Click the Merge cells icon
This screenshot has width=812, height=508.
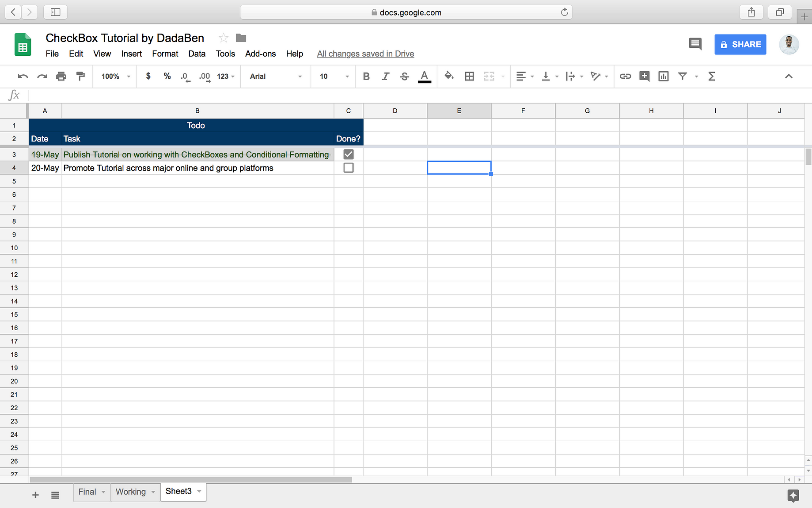489,76
